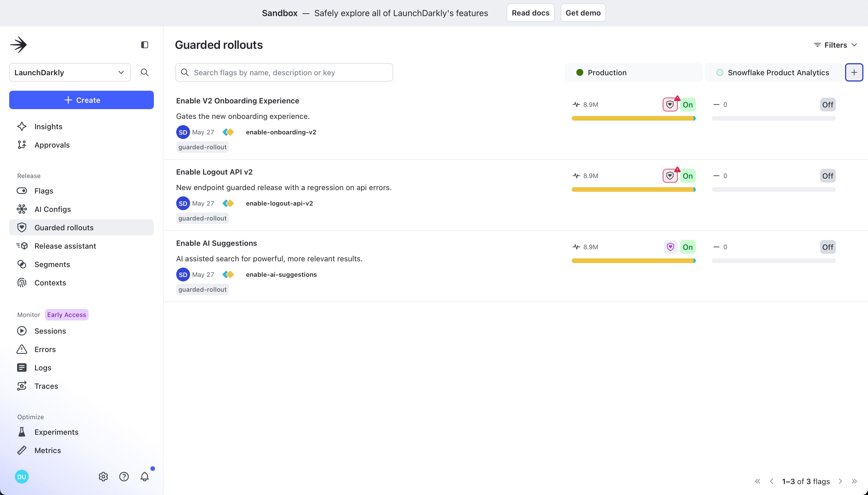The height and width of the screenshot is (495, 868).
Task: Open sidebar search magnifier icon
Action: pos(144,72)
